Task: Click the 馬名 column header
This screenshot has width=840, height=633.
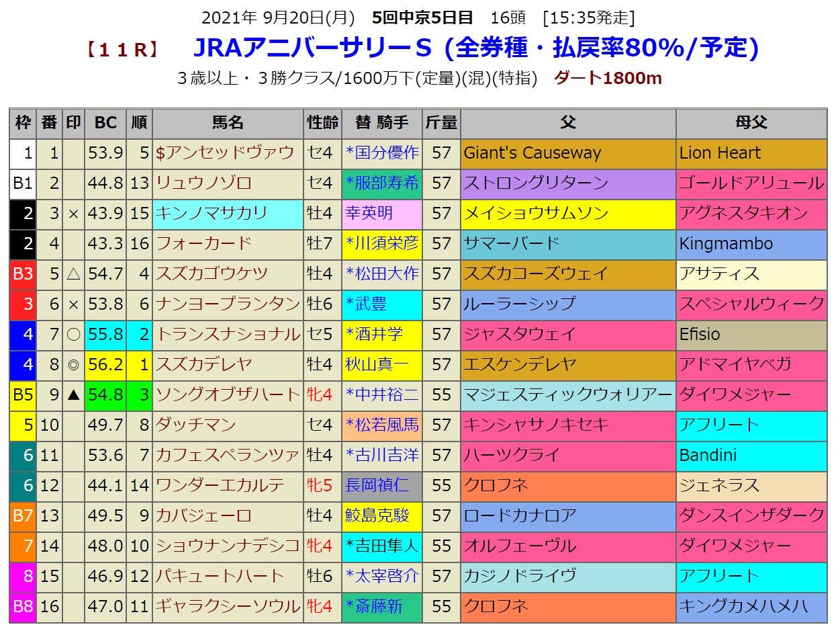Action: tap(228, 122)
